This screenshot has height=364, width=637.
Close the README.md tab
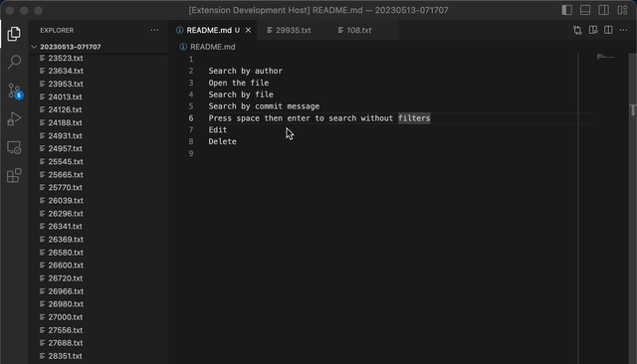[x=248, y=30]
